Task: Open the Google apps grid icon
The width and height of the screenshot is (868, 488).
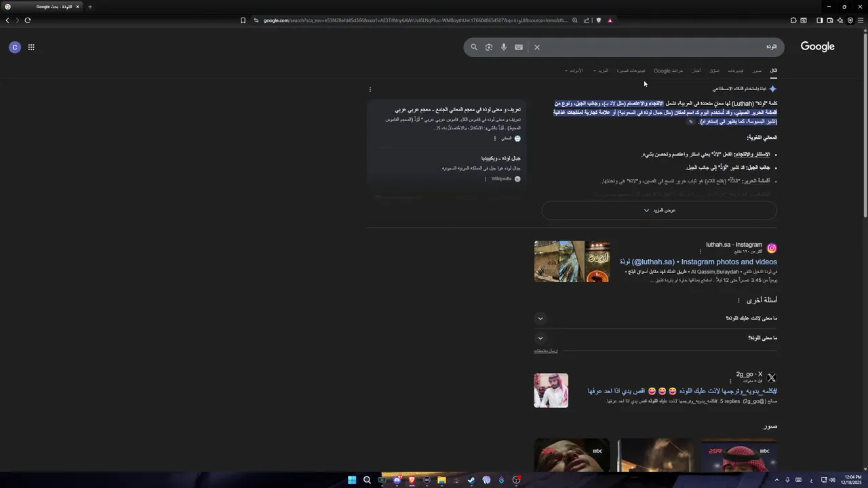Action: (31, 47)
